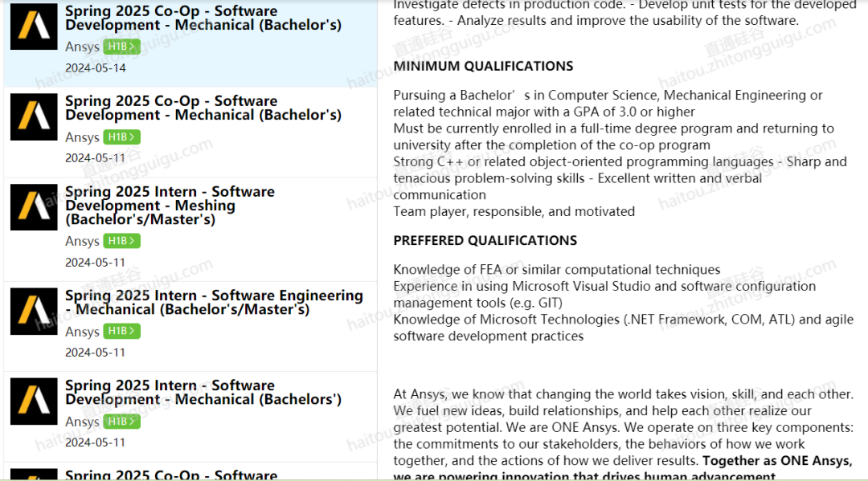Open the Intern Software Development Meshing job title

[x=170, y=205]
